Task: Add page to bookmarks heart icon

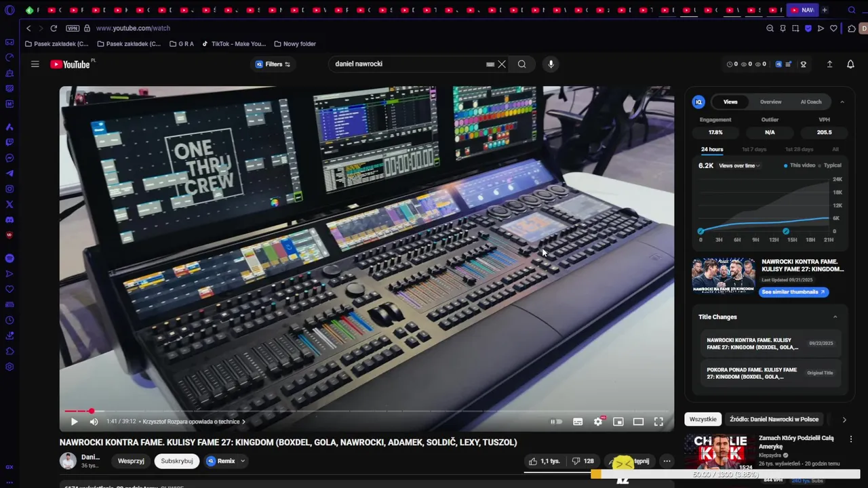Action: [x=833, y=28]
